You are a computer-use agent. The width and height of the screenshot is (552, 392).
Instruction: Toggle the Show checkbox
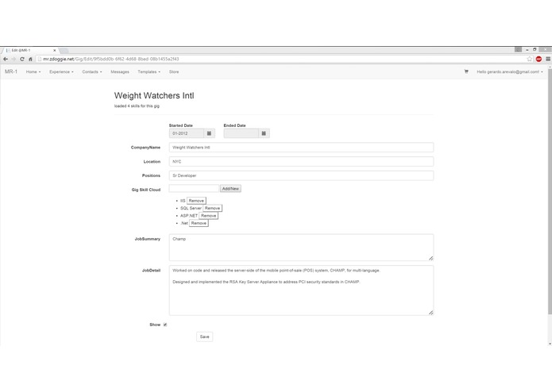point(165,325)
